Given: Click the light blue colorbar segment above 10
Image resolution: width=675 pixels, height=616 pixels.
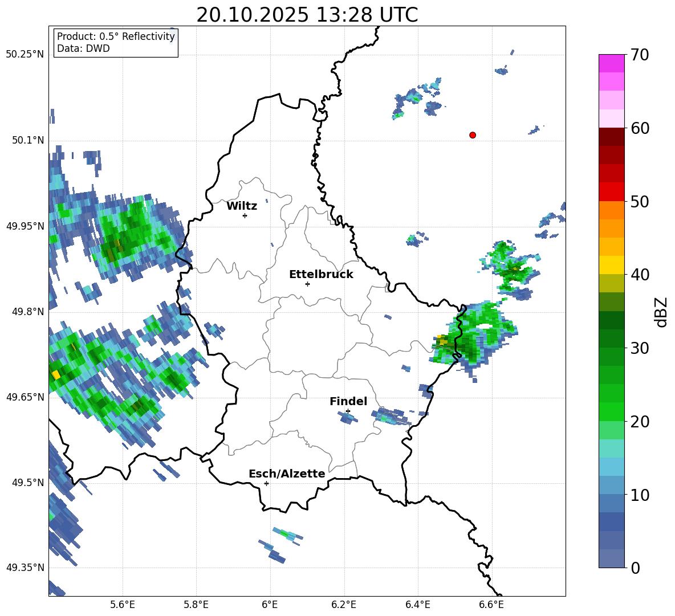Looking at the screenshot, I should pyautogui.click(x=611, y=486).
